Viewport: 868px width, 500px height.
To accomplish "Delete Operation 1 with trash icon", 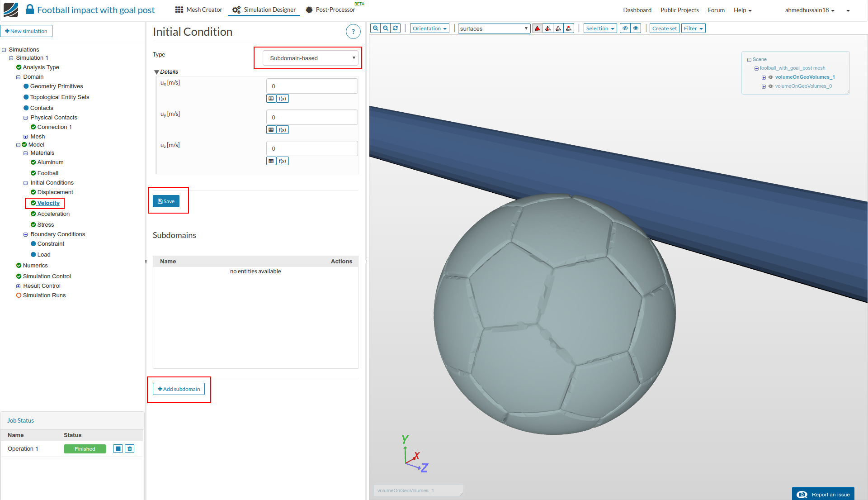I will (x=130, y=449).
